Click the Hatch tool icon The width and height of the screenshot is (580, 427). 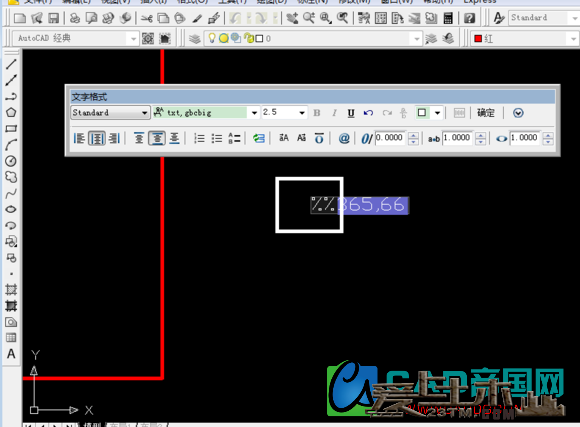(x=11, y=289)
